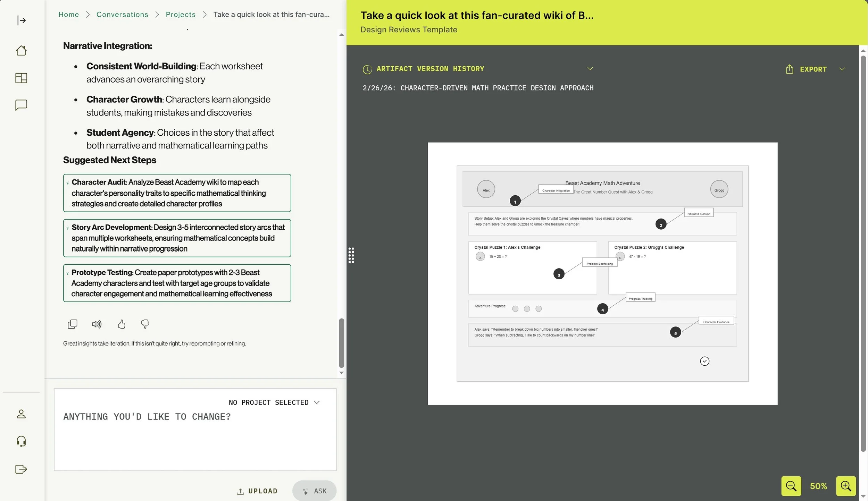Screen dimensions: 868x501
Task: Click the logout icon in the sidebar
Action: 21,469
